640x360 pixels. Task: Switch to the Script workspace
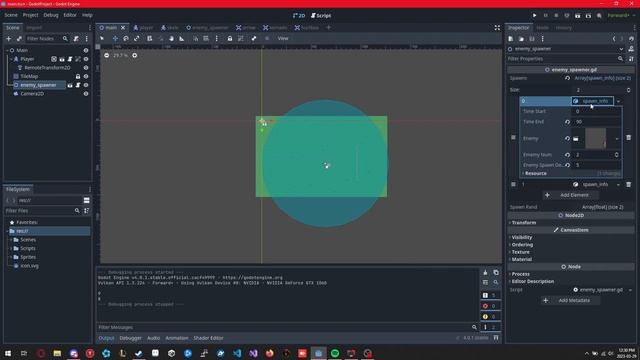click(321, 16)
